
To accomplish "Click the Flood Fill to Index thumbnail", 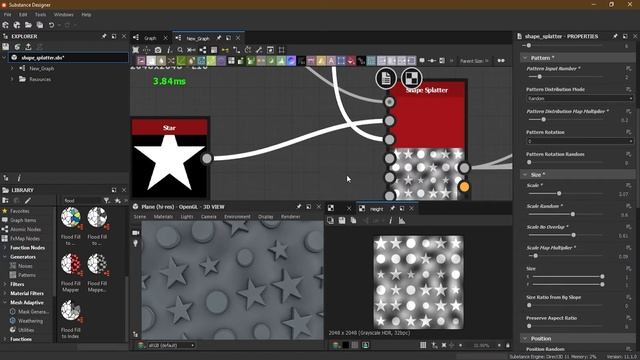I will [71, 310].
